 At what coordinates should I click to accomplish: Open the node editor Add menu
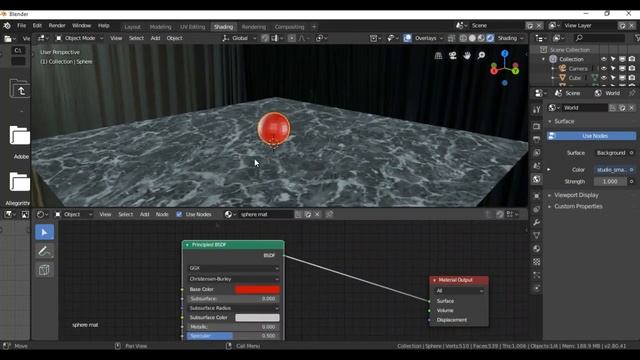point(144,214)
